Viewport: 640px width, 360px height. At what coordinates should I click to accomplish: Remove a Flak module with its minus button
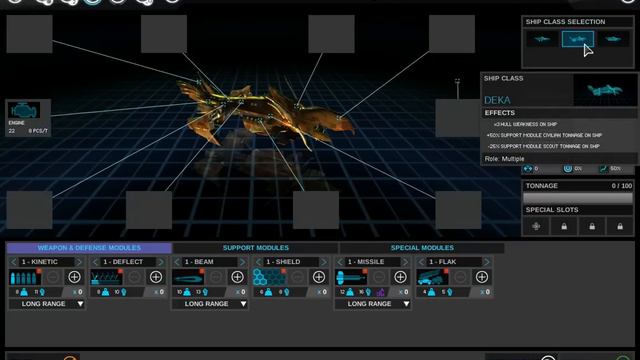coord(460,277)
